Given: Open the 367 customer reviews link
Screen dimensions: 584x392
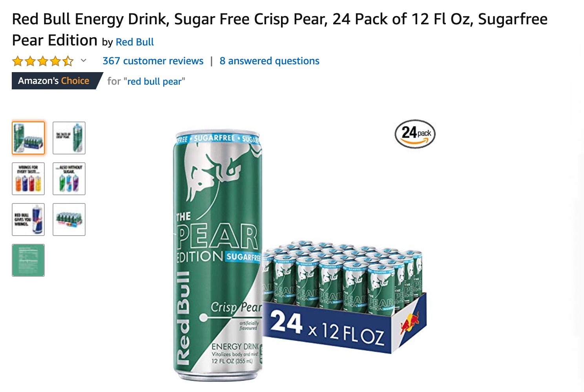Looking at the screenshot, I should pos(153,61).
